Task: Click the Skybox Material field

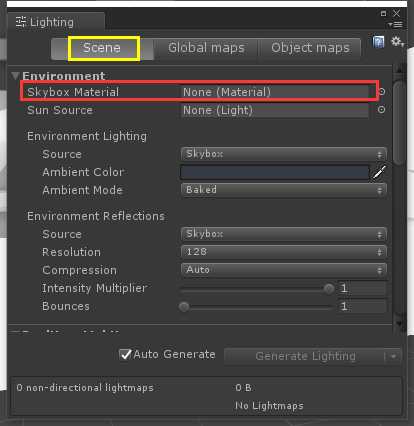Action: tap(275, 92)
